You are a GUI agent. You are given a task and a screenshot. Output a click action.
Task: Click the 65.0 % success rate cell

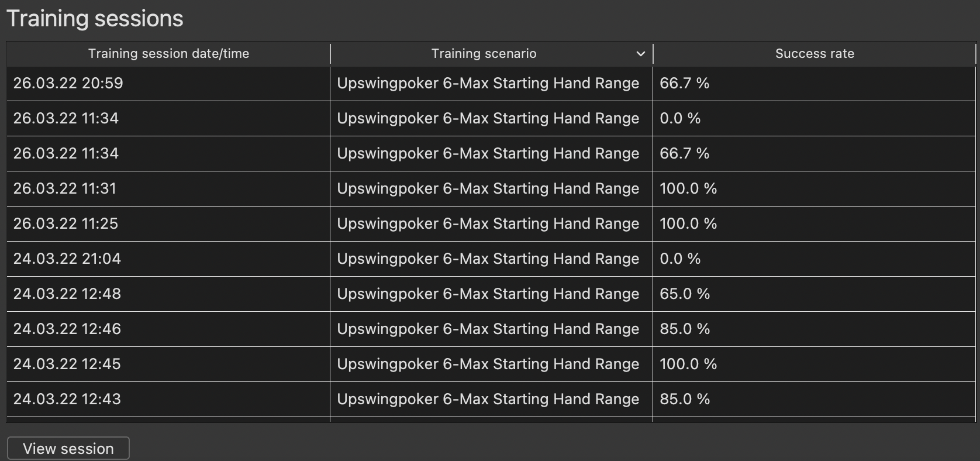click(685, 294)
